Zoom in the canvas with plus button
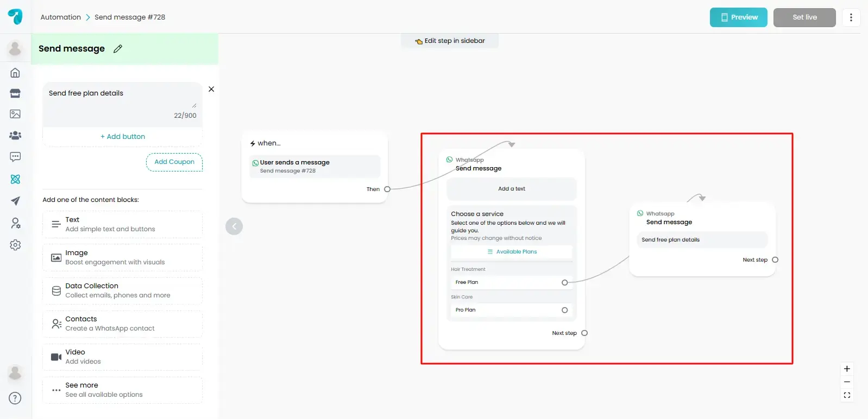Screen dimensions: 868x419 click(x=847, y=369)
